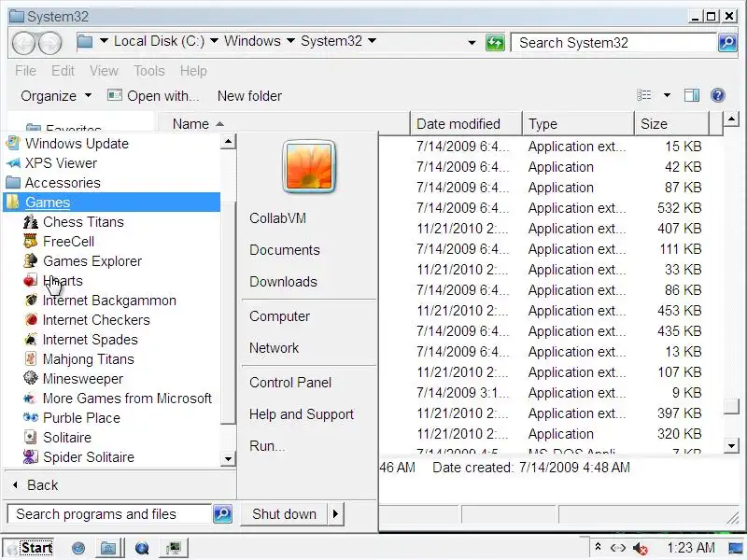The height and width of the screenshot is (560, 747).
Task: Click the clock showing 1:23 AM
Action: click(691, 548)
